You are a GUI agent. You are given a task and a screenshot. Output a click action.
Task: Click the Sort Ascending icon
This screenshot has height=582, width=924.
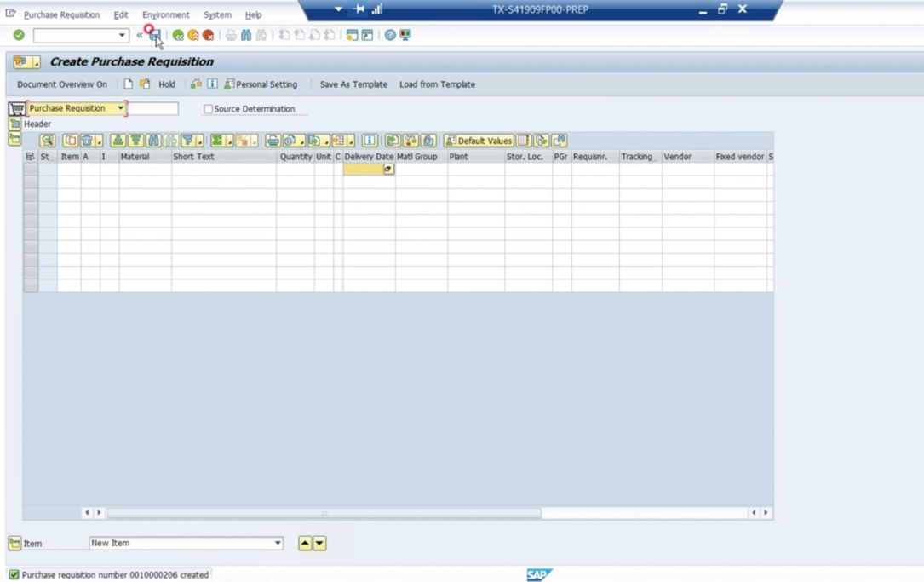click(x=118, y=141)
